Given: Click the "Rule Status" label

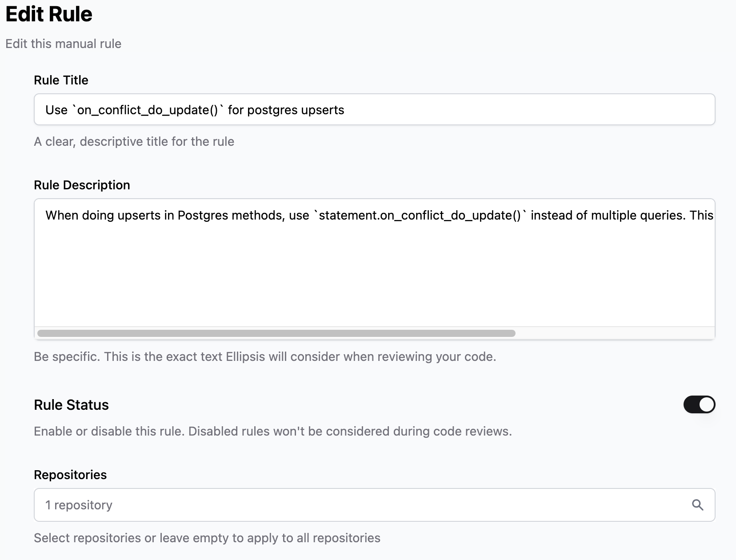Looking at the screenshot, I should click(x=71, y=405).
